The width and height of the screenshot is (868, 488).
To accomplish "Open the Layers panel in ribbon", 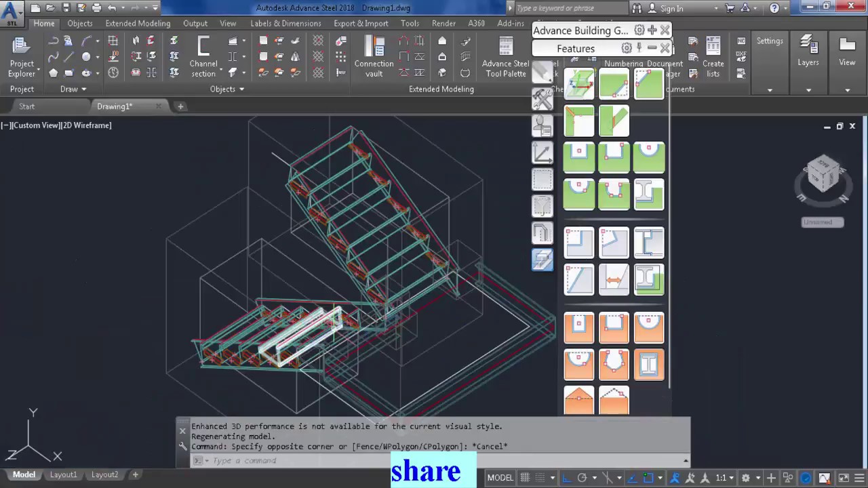I will point(808,51).
